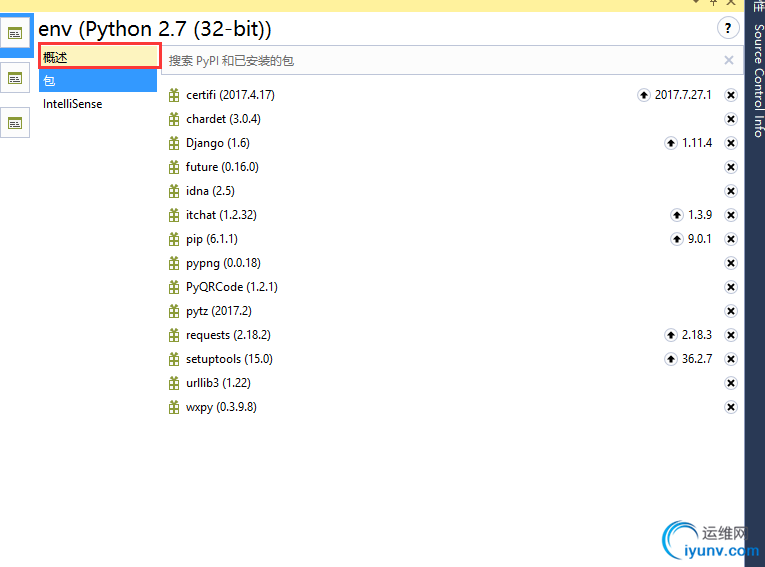Select the certifi (2017.4.17) entry
Viewport: 765px width, 567px height.
click(x=230, y=95)
